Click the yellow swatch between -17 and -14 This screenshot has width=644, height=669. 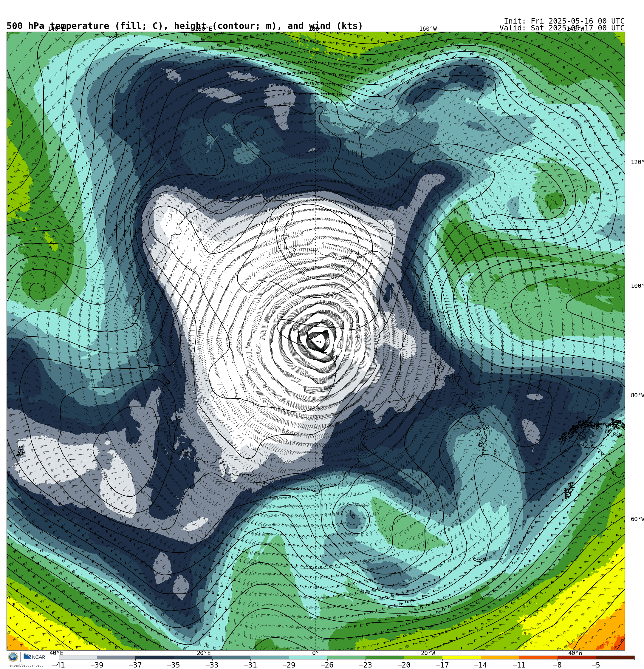pyautogui.click(x=462, y=657)
